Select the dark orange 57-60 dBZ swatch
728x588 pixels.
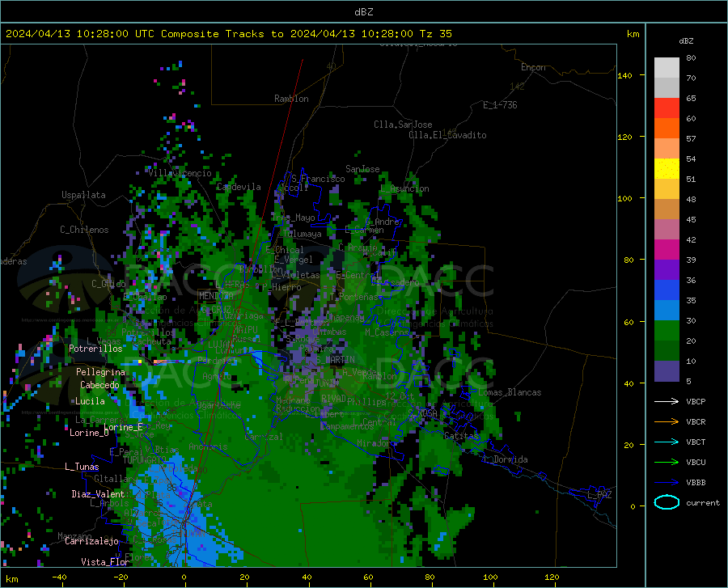667,129
